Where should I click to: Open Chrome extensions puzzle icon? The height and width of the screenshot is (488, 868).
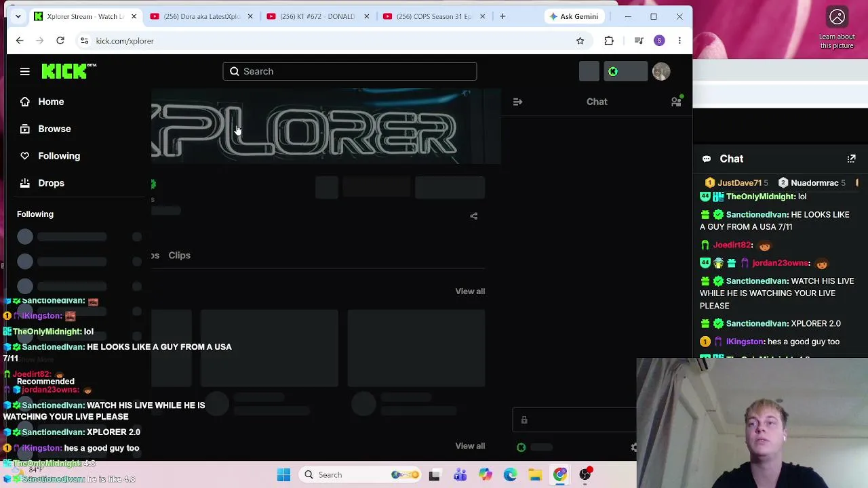tap(609, 41)
